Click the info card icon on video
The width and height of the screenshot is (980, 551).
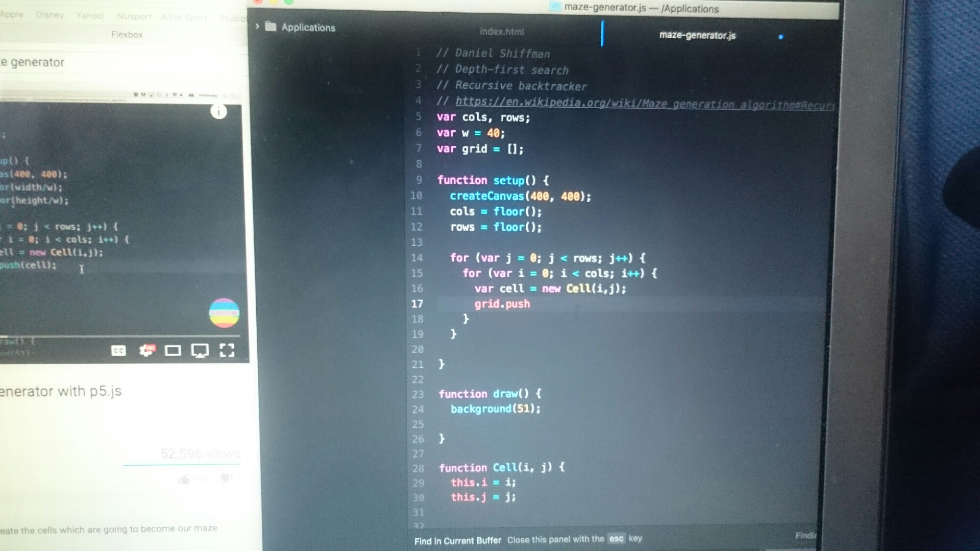219,112
